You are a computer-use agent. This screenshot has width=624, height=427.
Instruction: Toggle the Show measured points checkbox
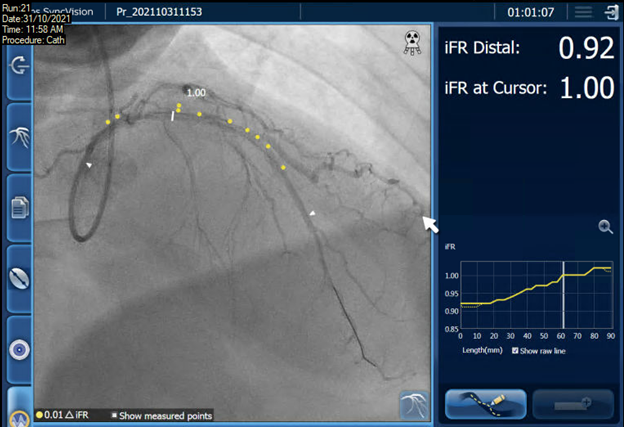pyautogui.click(x=114, y=415)
